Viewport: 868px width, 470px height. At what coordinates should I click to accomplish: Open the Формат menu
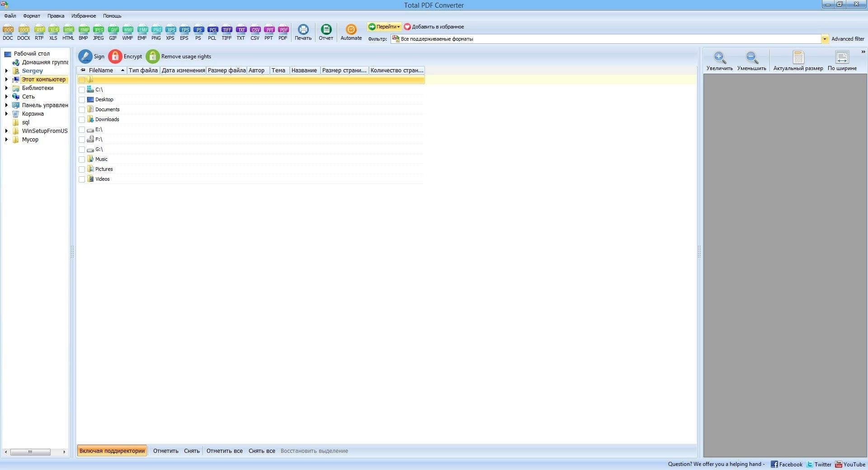tap(32, 16)
